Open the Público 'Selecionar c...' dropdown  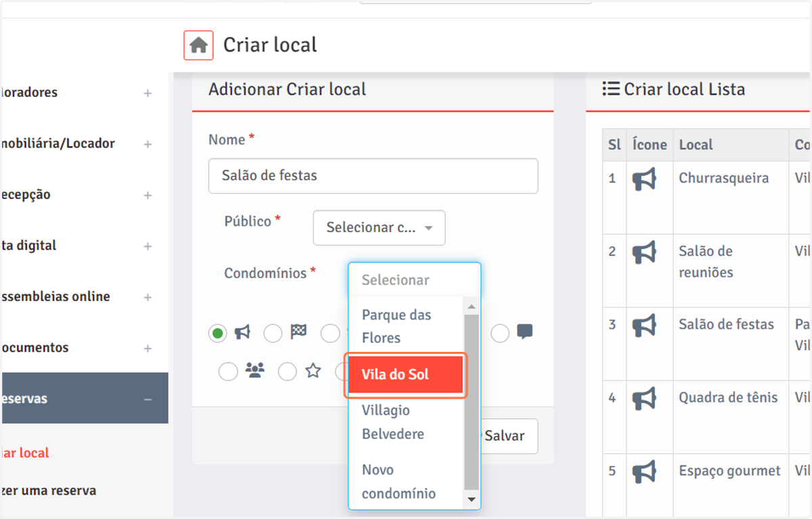click(x=379, y=227)
